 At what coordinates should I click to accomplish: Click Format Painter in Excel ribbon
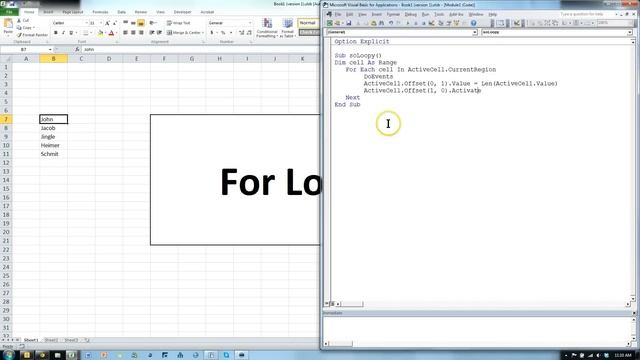pyautogui.click(x=32, y=35)
